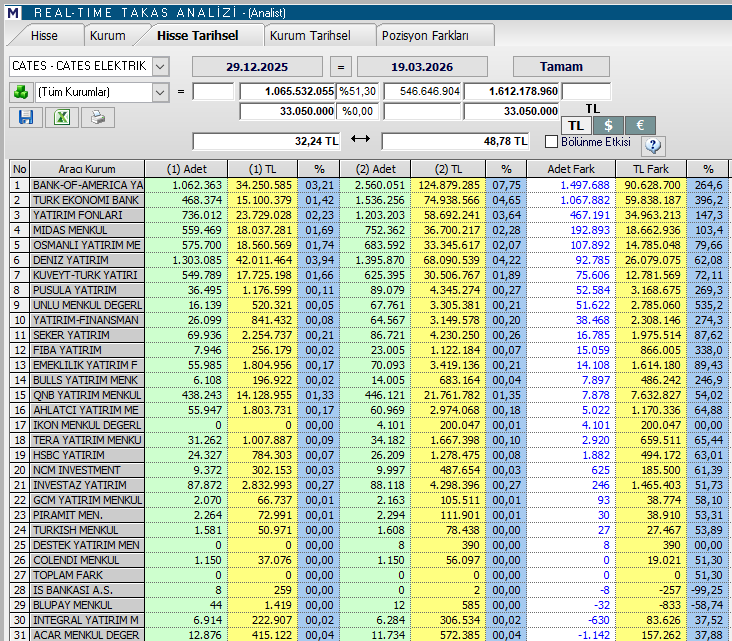Image resolution: width=732 pixels, height=641 pixels.
Task: Switch to the Hisse tab
Action: (x=44, y=35)
